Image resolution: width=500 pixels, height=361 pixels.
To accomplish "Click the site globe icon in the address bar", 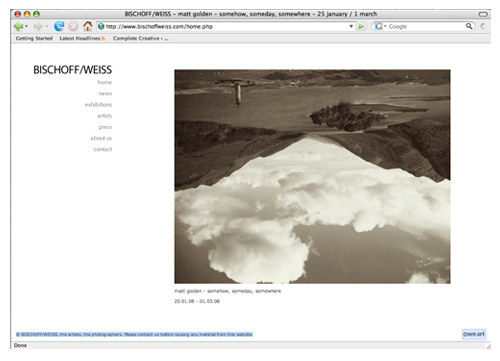I will click(101, 26).
